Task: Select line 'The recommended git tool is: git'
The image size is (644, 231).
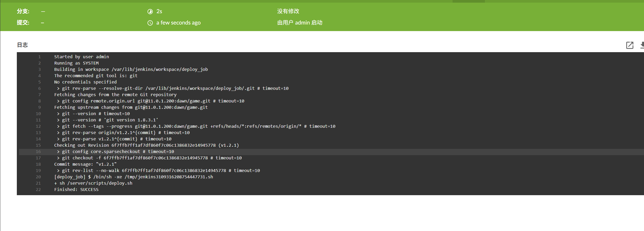Action: [96, 76]
